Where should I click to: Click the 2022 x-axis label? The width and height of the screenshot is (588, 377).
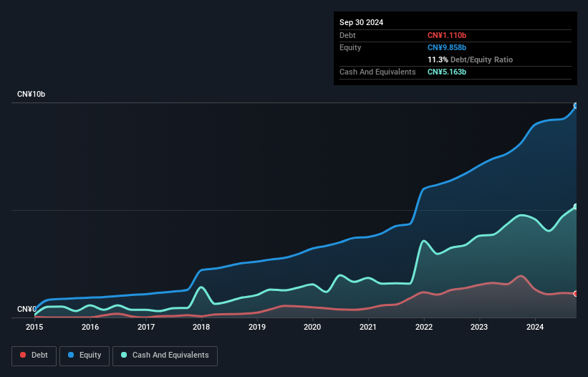pyautogui.click(x=424, y=327)
